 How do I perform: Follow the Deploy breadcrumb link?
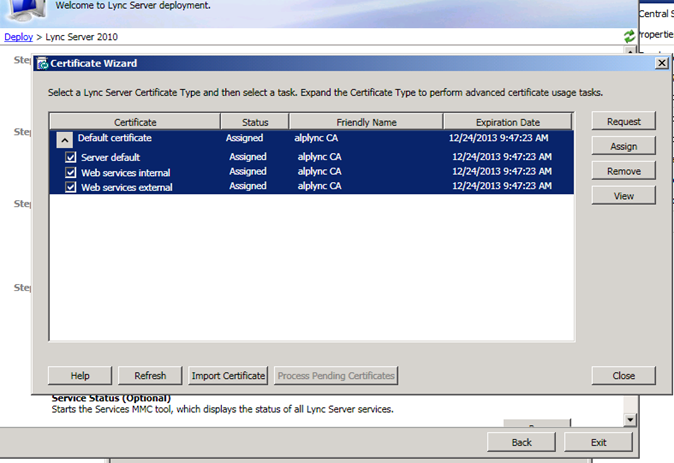point(18,37)
